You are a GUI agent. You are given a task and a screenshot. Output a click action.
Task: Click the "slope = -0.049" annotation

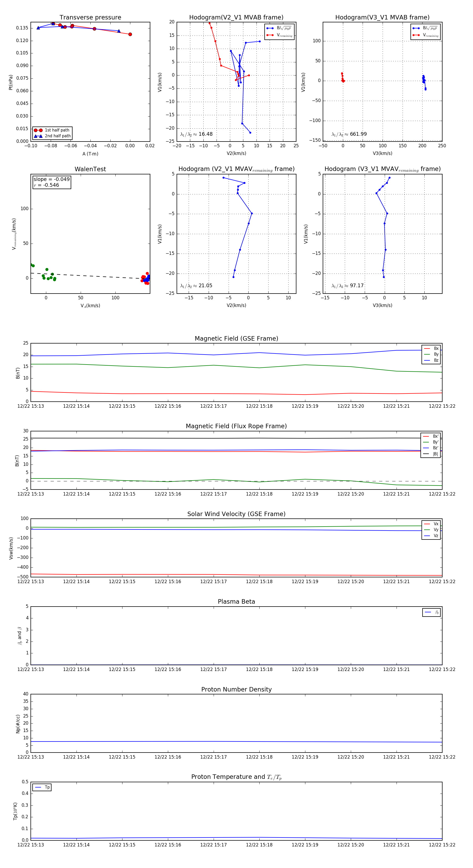[52, 179]
